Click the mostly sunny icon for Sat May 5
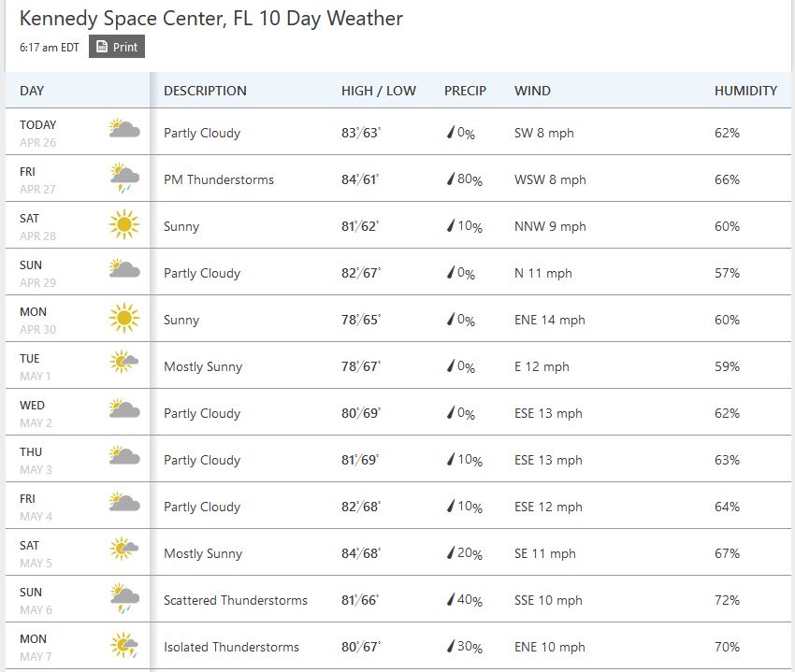 click(124, 549)
